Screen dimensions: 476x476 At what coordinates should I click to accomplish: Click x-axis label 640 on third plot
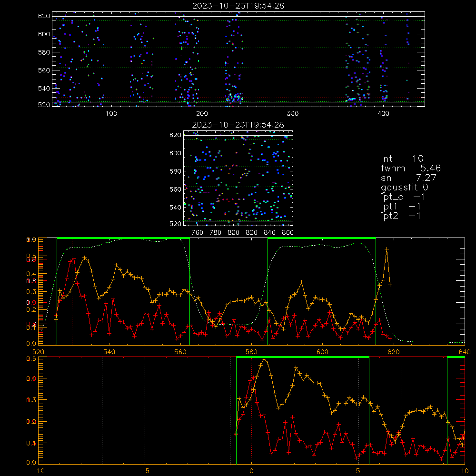point(465,352)
